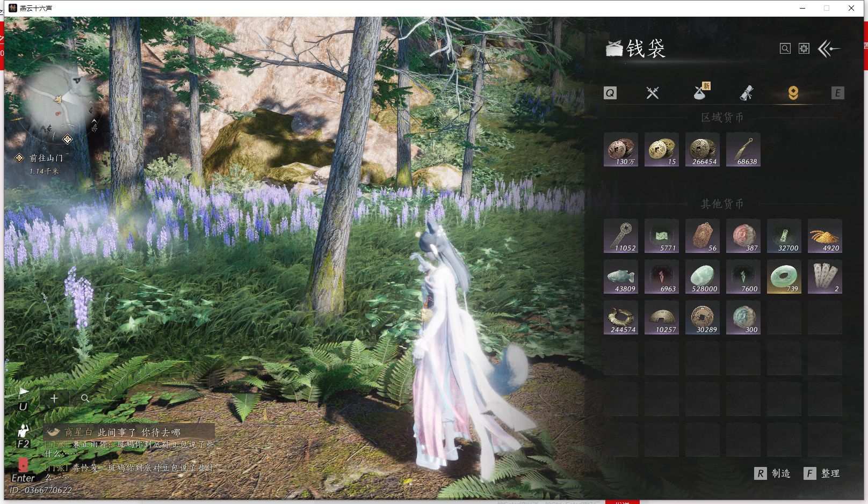The image size is (868, 504).
Task: Click the plus icon above chat
Action: tap(54, 398)
